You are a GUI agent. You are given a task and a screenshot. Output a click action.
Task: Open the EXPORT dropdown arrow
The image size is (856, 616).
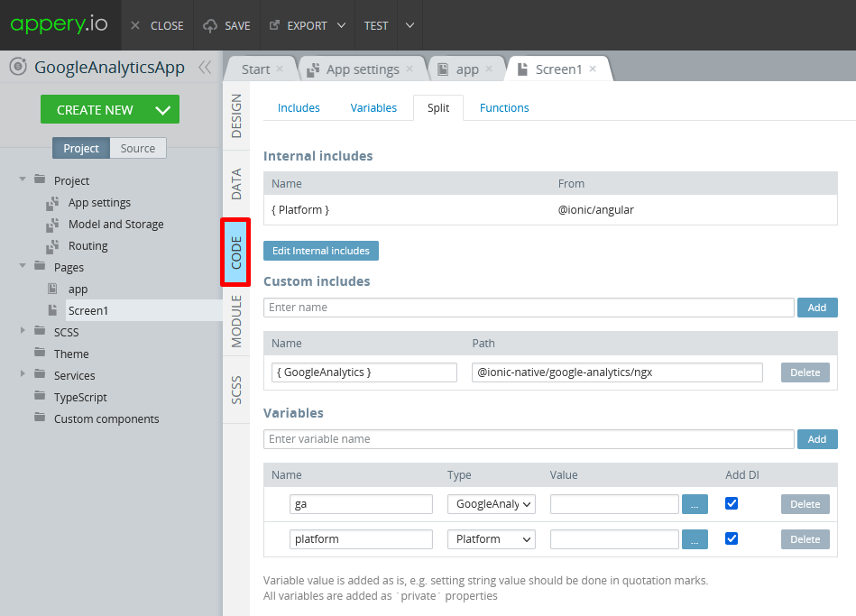coord(342,25)
